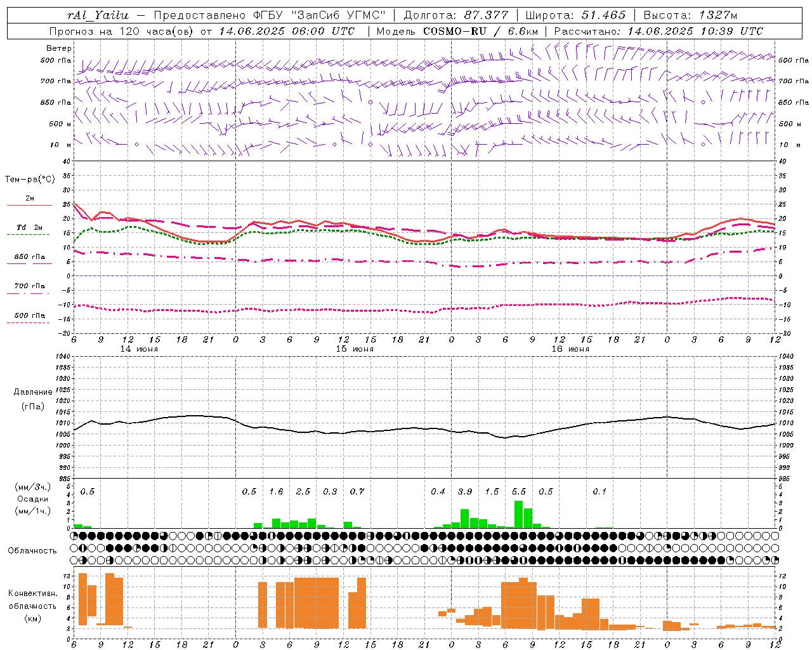Click the Осадки precipitation label
Viewport: 812px width, 650px height.
32,499
